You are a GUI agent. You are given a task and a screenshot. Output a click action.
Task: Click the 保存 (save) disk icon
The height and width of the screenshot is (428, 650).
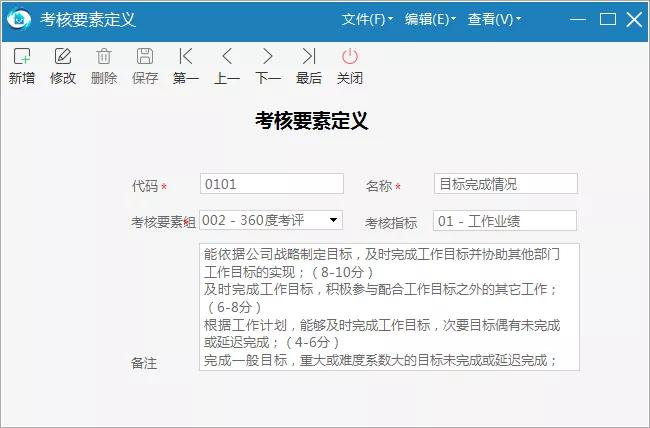(x=145, y=56)
